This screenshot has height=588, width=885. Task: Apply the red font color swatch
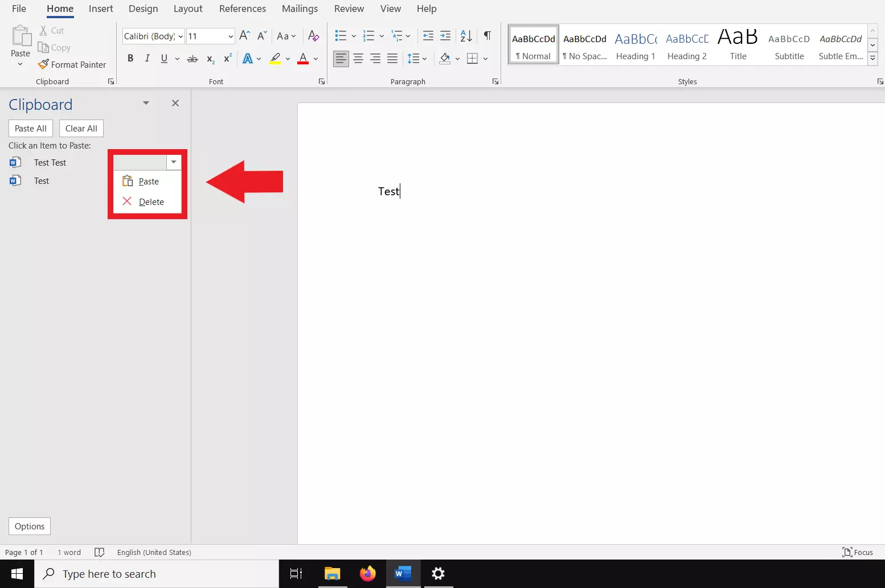303,59
